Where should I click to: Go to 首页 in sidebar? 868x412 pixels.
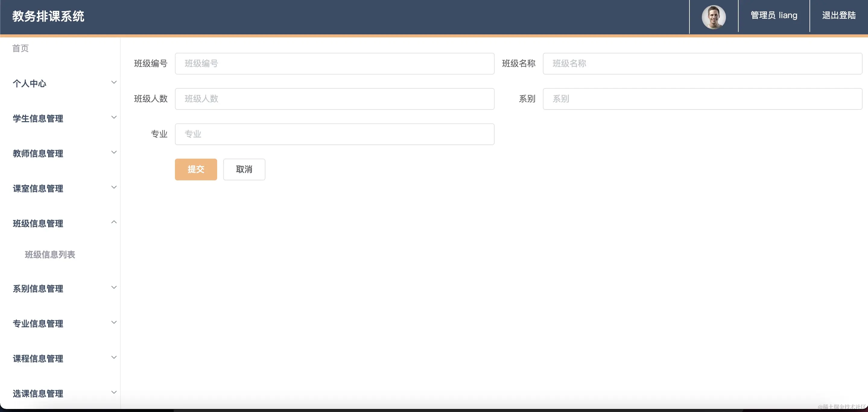pos(21,49)
